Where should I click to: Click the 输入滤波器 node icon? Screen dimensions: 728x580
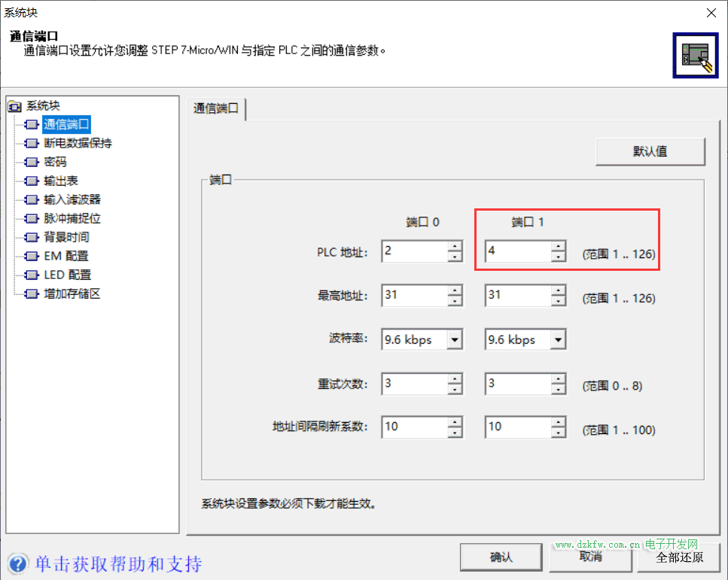click(32, 199)
